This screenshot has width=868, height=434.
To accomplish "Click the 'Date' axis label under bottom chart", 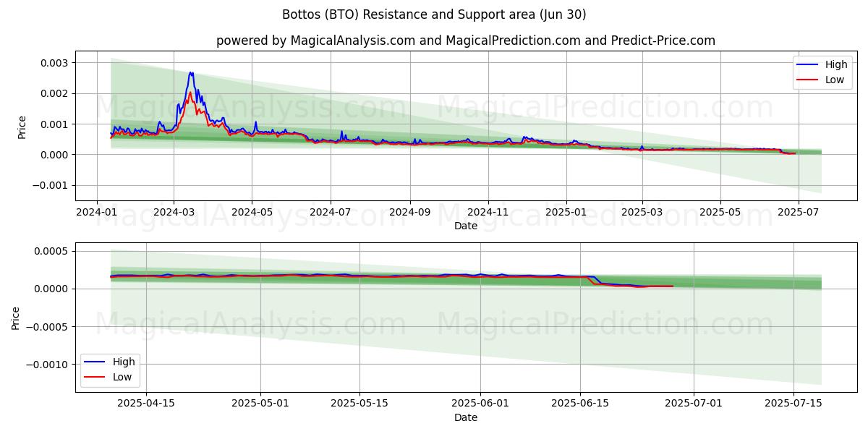I will pos(466,417).
